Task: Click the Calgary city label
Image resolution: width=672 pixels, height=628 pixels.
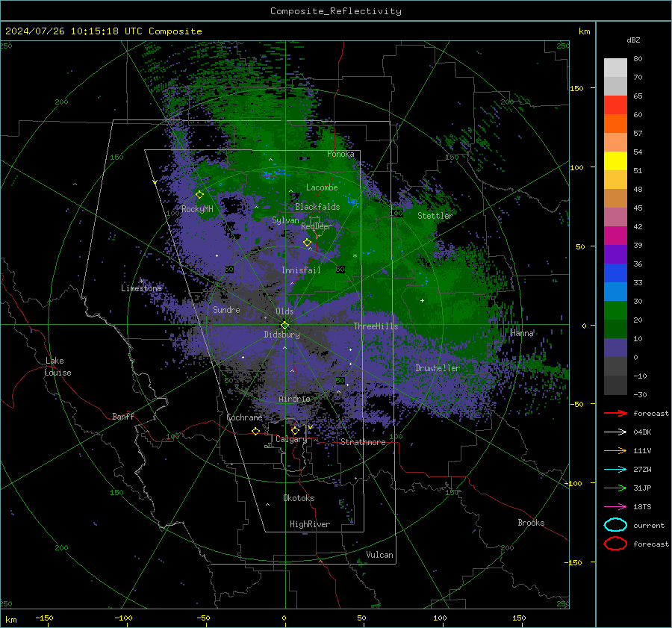Action: click(x=291, y=439)
